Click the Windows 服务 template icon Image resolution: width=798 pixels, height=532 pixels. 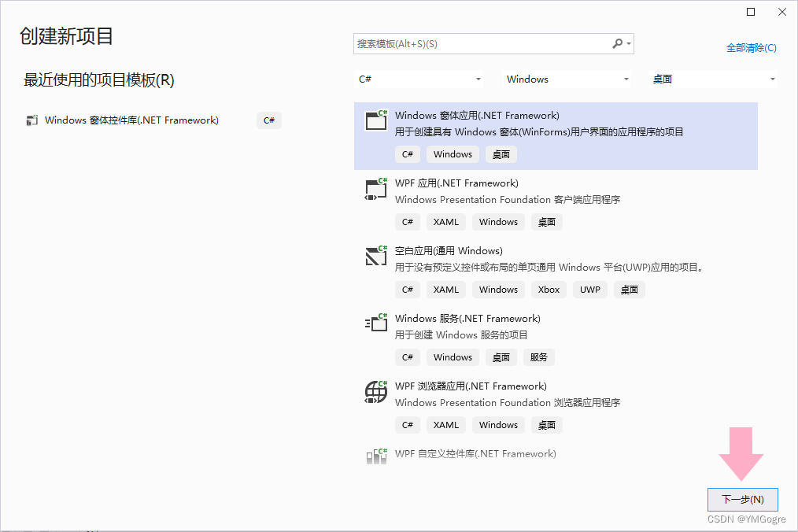[x=376, y=323]
